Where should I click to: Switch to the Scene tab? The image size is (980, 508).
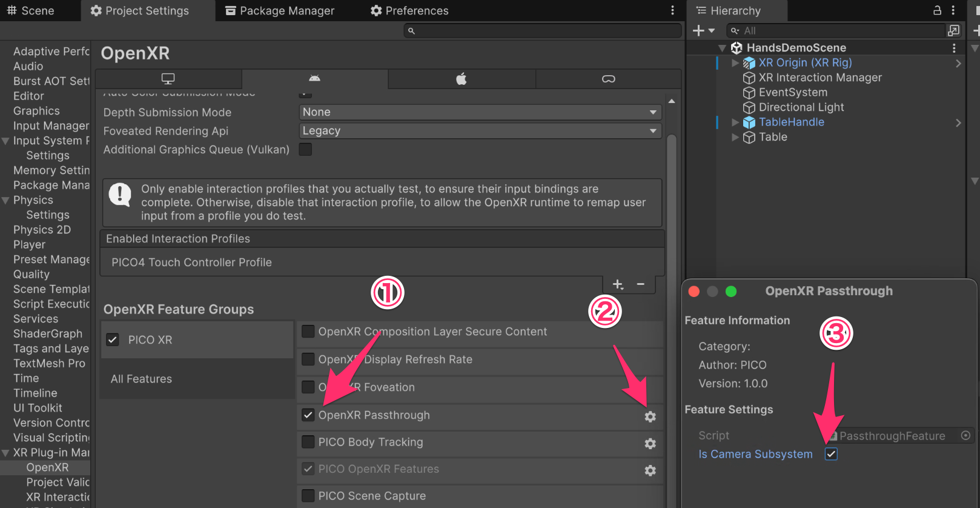[x=30, y=11]
